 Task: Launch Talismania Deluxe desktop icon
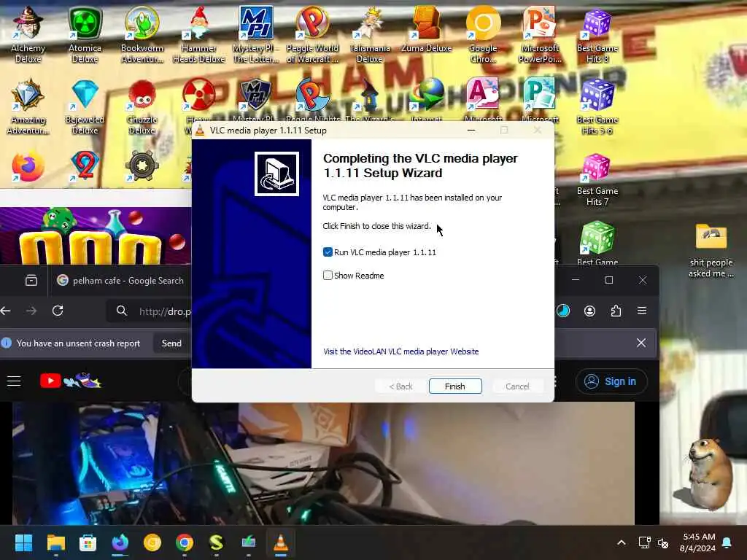point(370,35)
